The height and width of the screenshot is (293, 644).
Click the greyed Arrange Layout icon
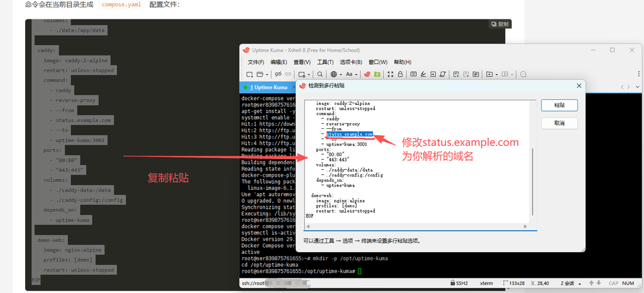(x=505, y=74)
